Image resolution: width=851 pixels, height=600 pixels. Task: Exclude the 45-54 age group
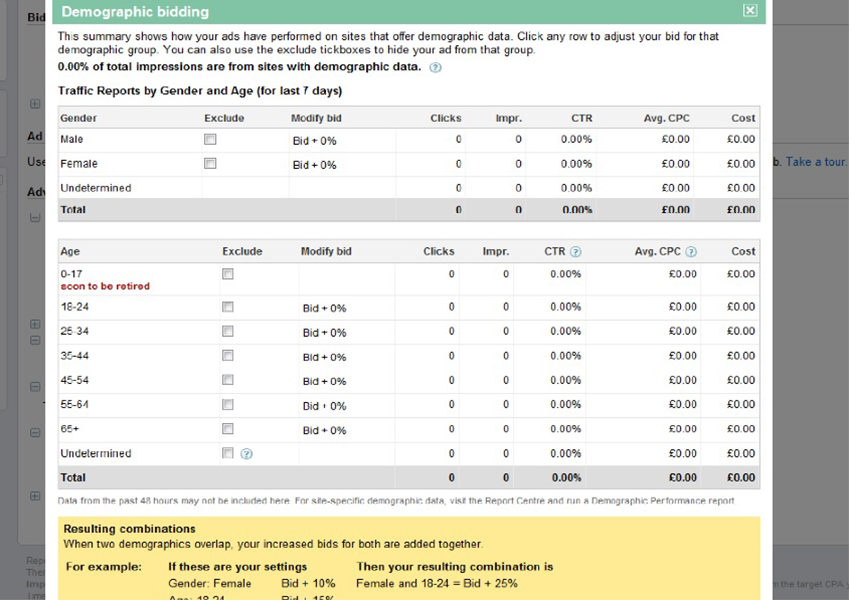click(x=228, y=380)
